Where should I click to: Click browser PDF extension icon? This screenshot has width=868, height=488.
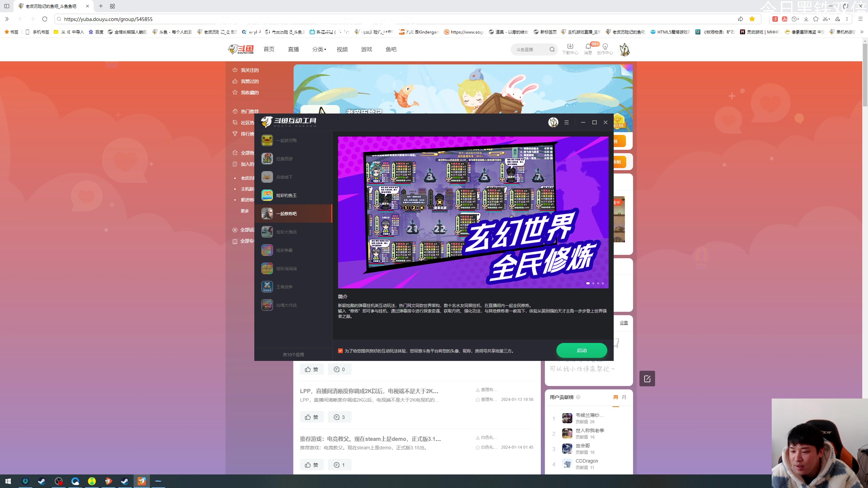(x=785, y=19)
